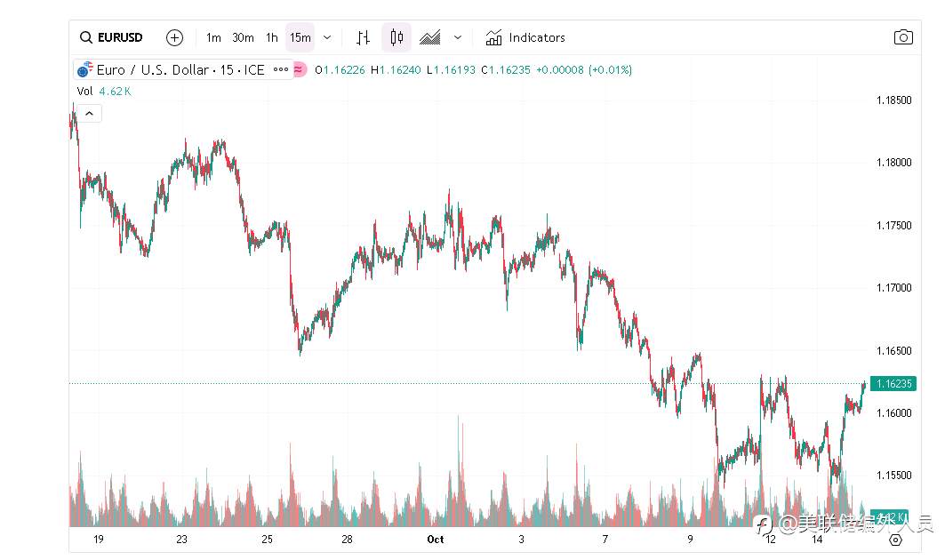The width and height of the screenshot is (945, 560).
Task: Switch to the 1h interval
Action: pos(272,37)
